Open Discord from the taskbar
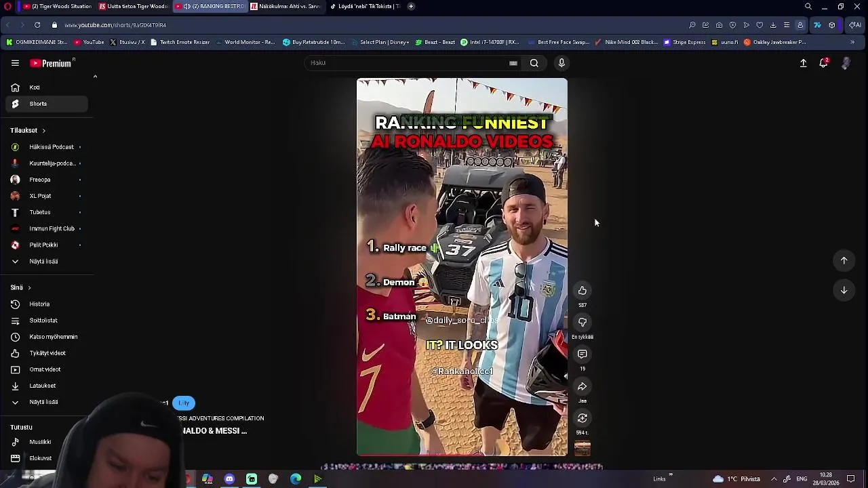The width and height of the screenshot is (868, 488). 229,479
